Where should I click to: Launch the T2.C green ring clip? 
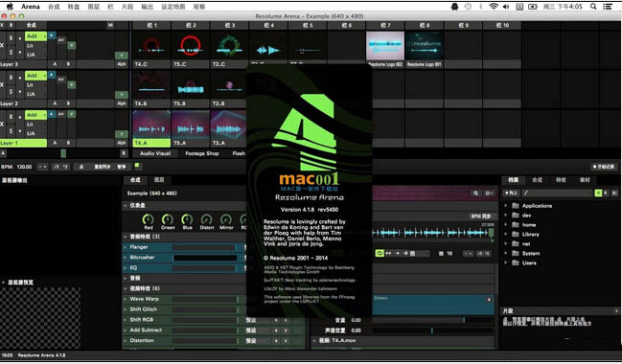229,46
